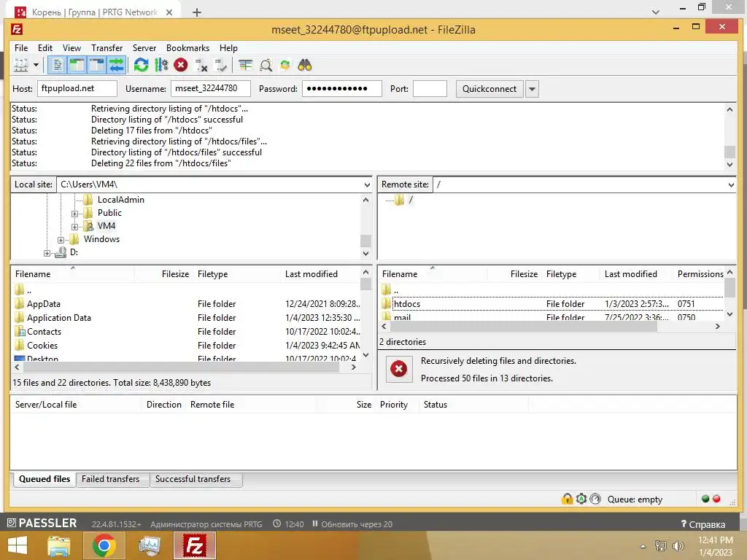
Task: Open the View menu
Action: [x=72, y=48]
